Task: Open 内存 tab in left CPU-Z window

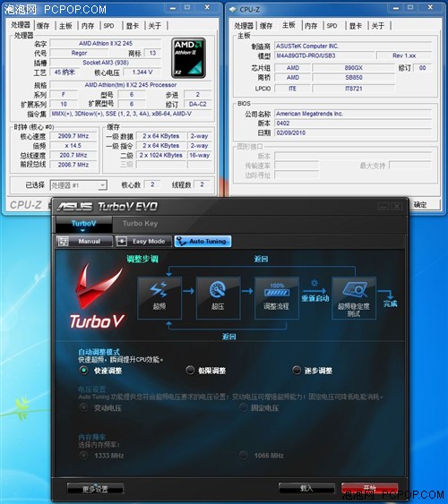Action: click(88, 26)
